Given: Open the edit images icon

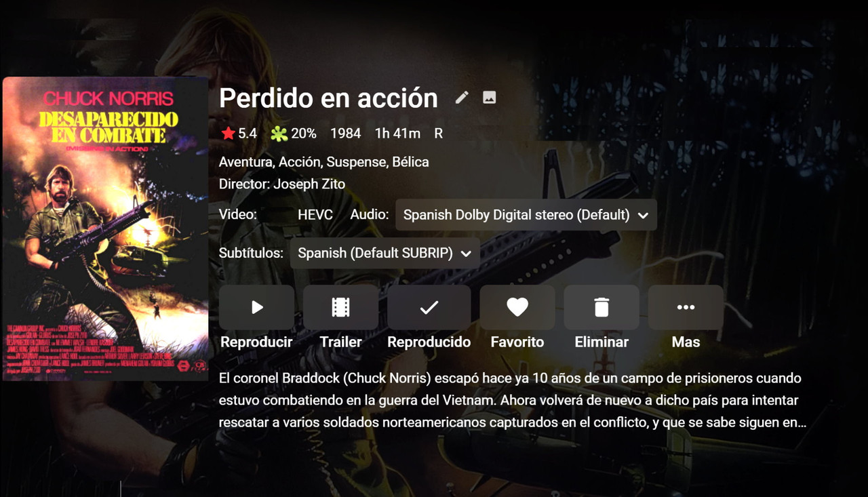Looking at the screenshot, I should point(490,98).
